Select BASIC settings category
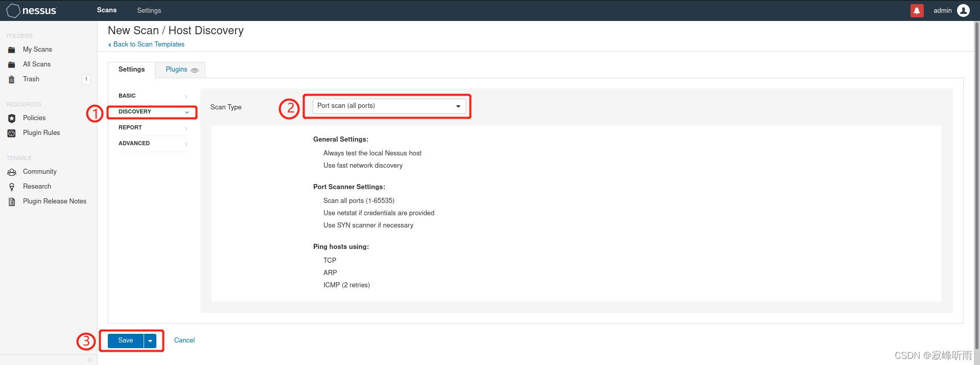 tap(154, 96)
